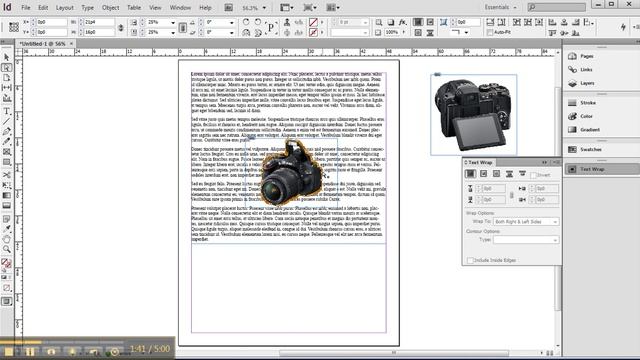Toggle the fill and stroke swatch in the toolbox
The image size is (640, 360).
tap(6, 263)
